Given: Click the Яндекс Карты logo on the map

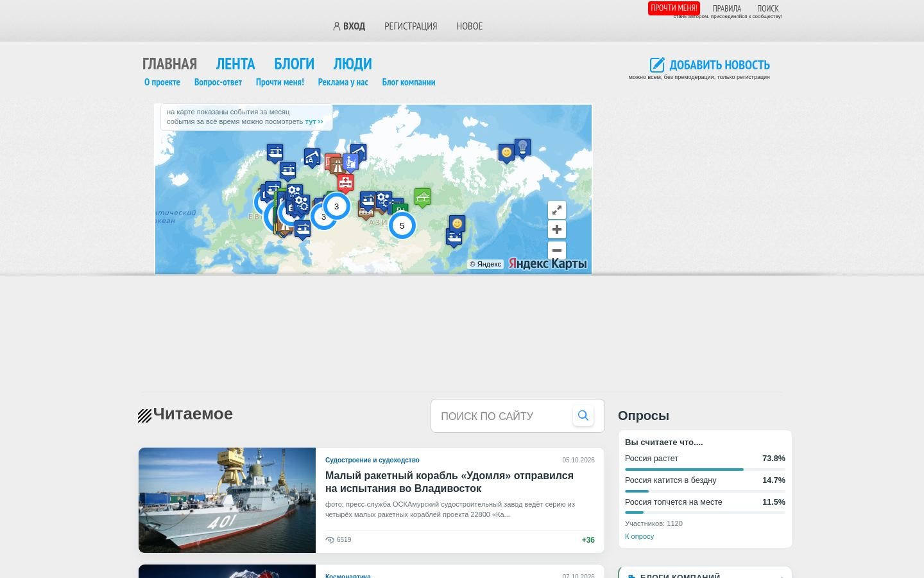Looking at the screenshot, I should pyautogui.click(x=548, y=263).
